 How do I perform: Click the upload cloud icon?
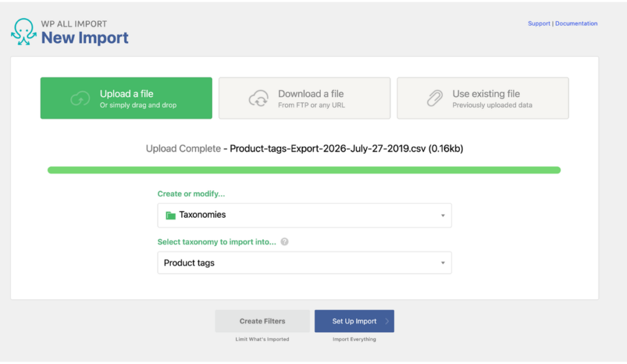click(80, 98)
